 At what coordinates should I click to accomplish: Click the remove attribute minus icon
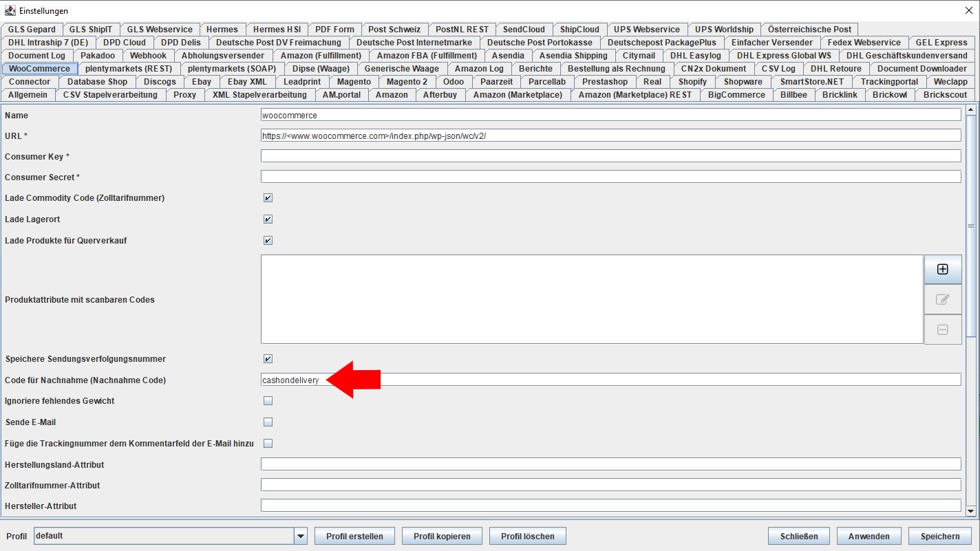tap(943, 329)
